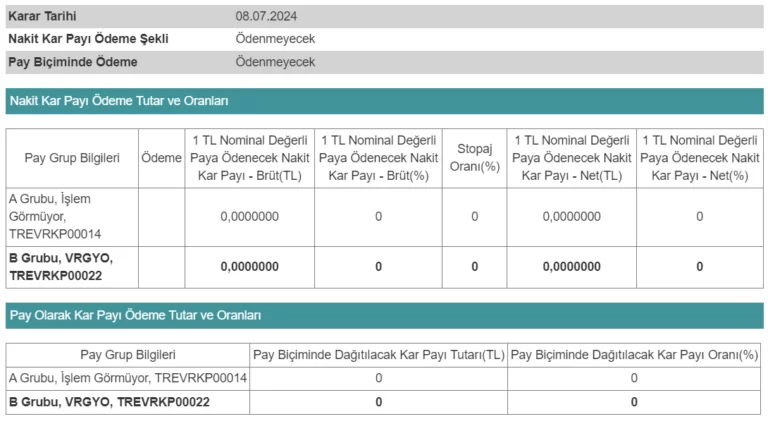Select the date value 08.07.2024
The height and width of the screenshot is (431, 768).
(x=266, y=16)
